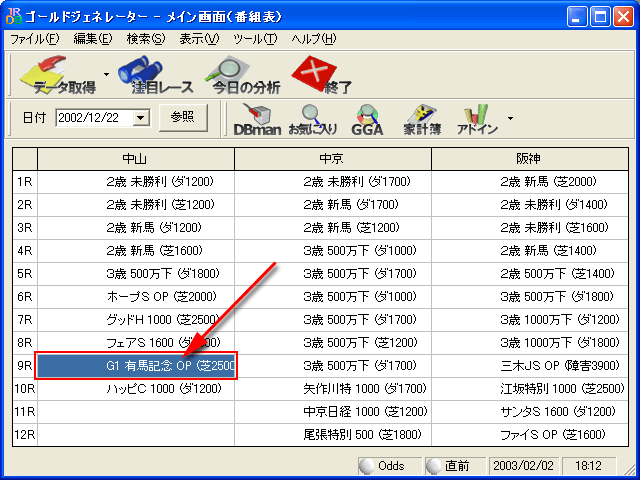Click the date field showing 2002/12/22
The image size is (640, 480).
coord(92,118)
